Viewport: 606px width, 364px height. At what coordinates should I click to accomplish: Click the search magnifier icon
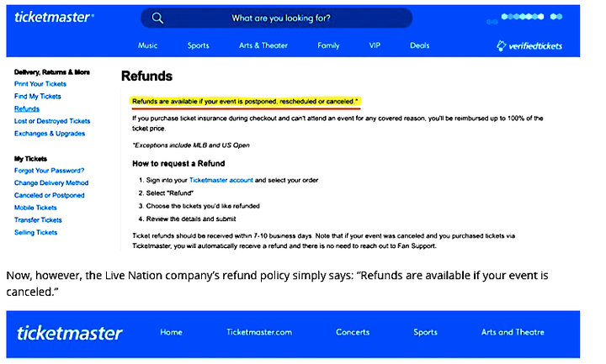157,18
